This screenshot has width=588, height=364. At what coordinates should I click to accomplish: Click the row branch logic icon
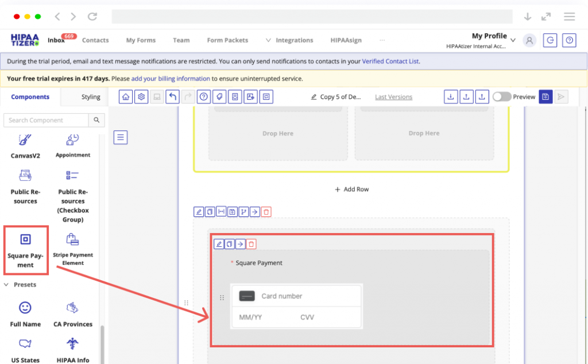point(243,212)
